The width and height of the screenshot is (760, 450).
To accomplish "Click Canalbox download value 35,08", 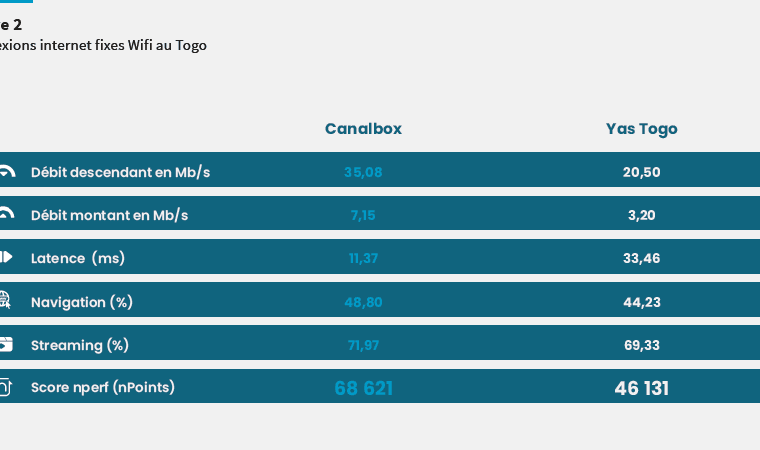I will point(363,172).
